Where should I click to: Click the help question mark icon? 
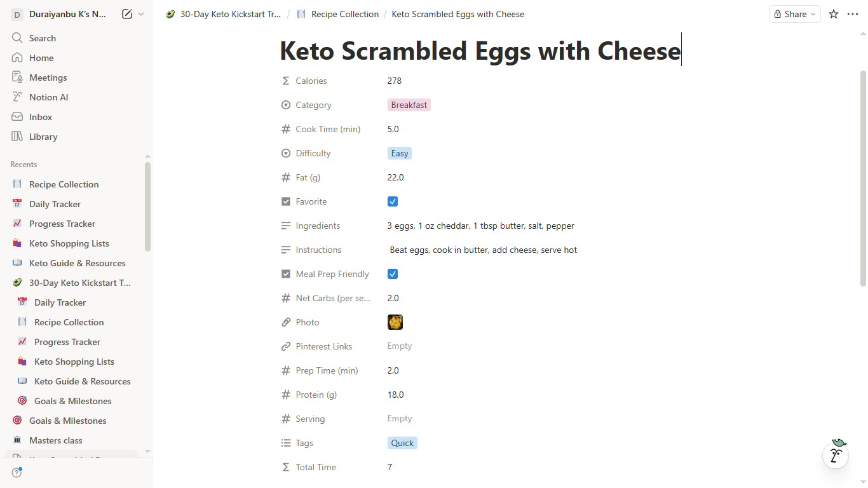[17, 473]
